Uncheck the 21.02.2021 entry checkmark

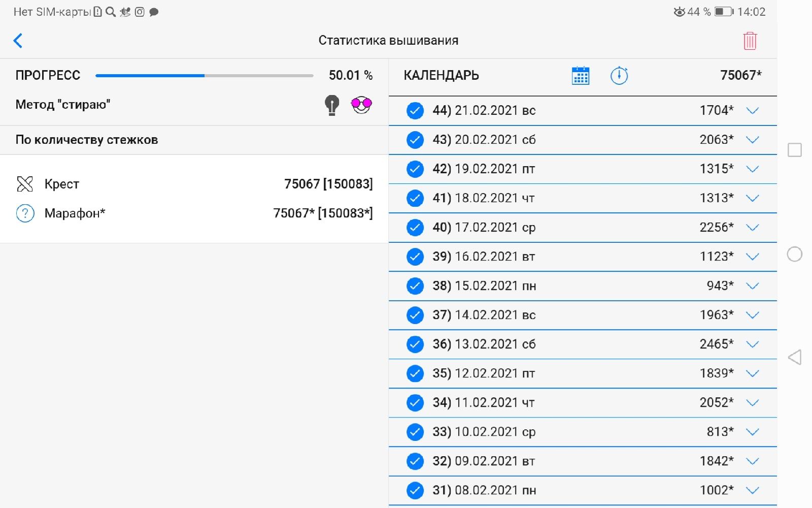(x=415, y=111)
